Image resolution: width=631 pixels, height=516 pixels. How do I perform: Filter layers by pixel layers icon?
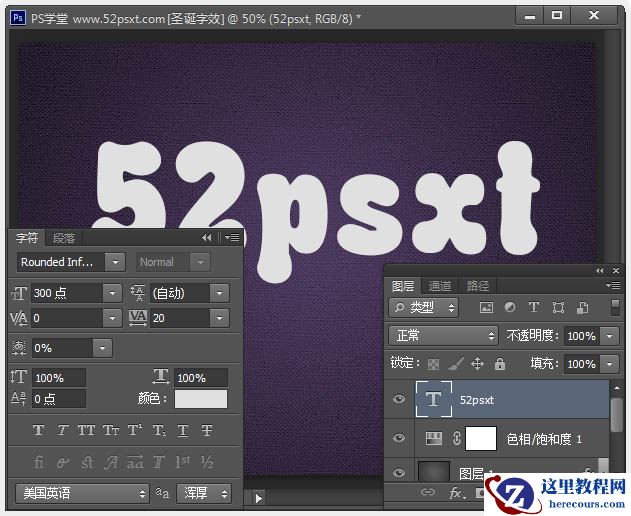coord(486,308)
